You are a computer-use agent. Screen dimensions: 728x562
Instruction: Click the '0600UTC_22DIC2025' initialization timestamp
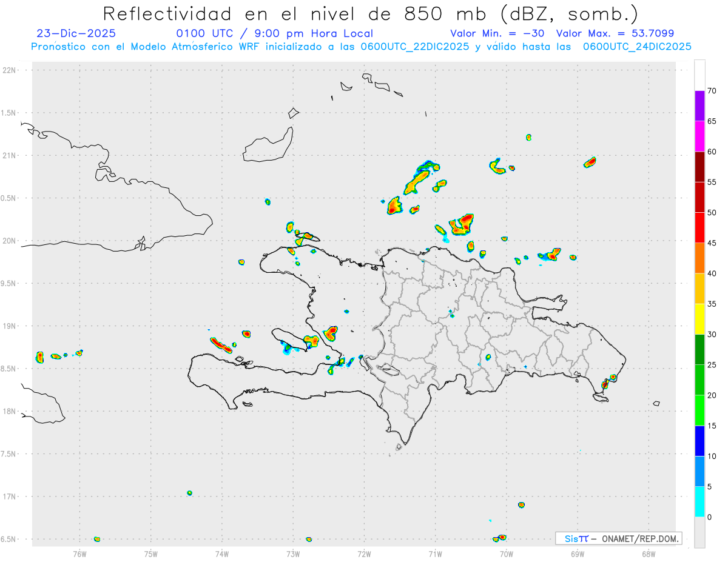[x=414, y=47]
